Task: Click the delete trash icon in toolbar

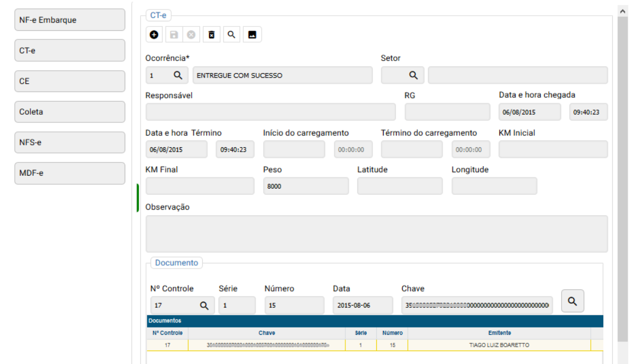Action: click(211, 35)
